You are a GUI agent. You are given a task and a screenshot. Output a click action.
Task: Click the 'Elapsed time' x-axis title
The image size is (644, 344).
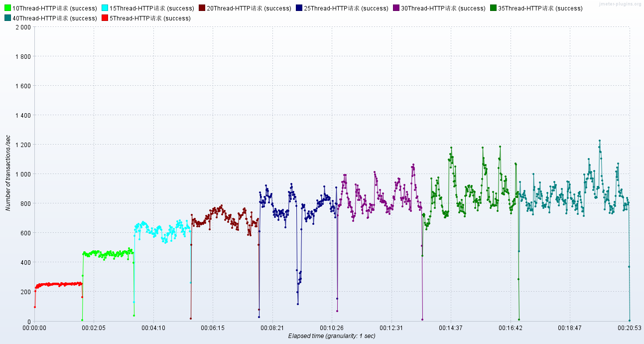332,336
